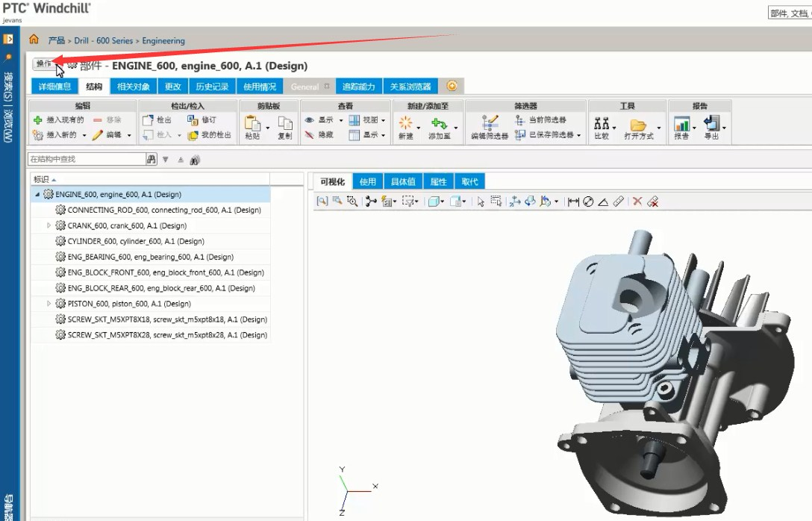Open dropdown arrow next to 编辑 pencil
Image resolution: width=812 pixels, height=521 pixels.
pos(129,135)
